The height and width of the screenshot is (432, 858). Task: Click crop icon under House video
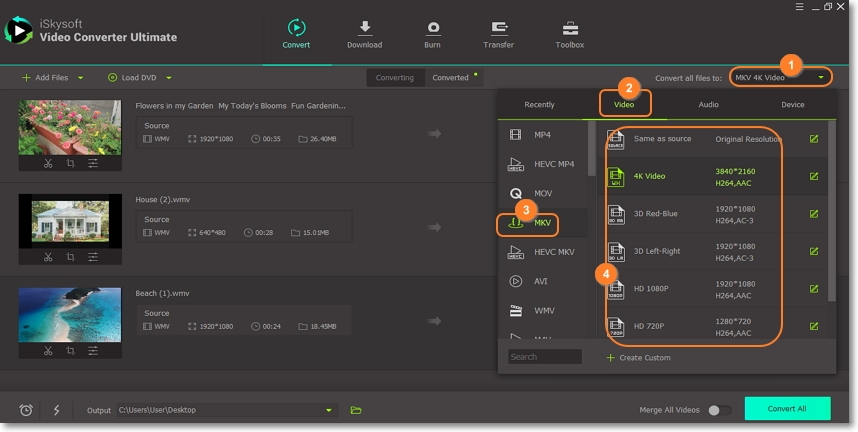point(70,257)
